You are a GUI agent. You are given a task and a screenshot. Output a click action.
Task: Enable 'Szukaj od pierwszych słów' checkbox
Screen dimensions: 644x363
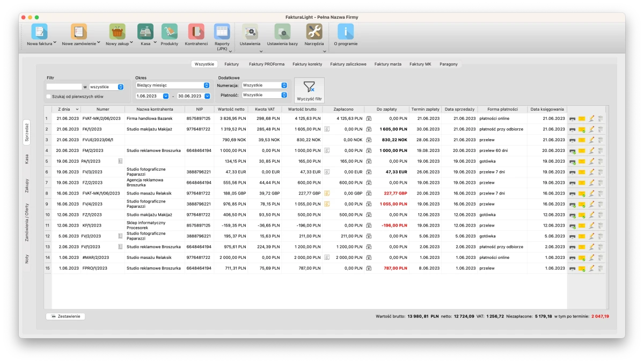[x=48, y=97]
